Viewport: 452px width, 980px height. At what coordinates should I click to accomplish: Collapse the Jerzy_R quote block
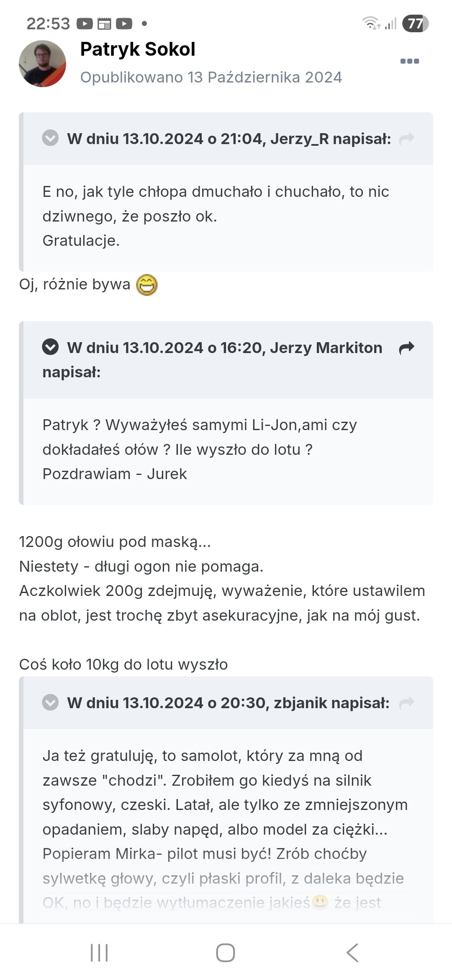coord(50,138)
